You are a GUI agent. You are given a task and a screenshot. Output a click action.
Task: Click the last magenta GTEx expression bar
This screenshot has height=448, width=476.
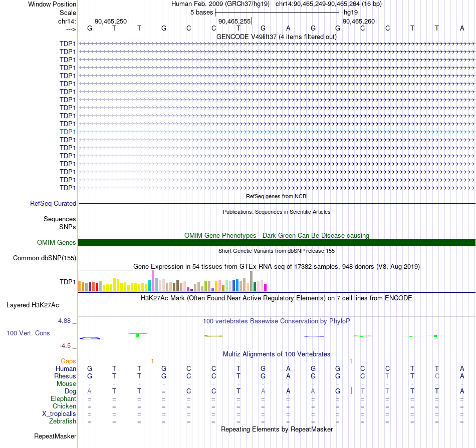[x=266, y=287]
